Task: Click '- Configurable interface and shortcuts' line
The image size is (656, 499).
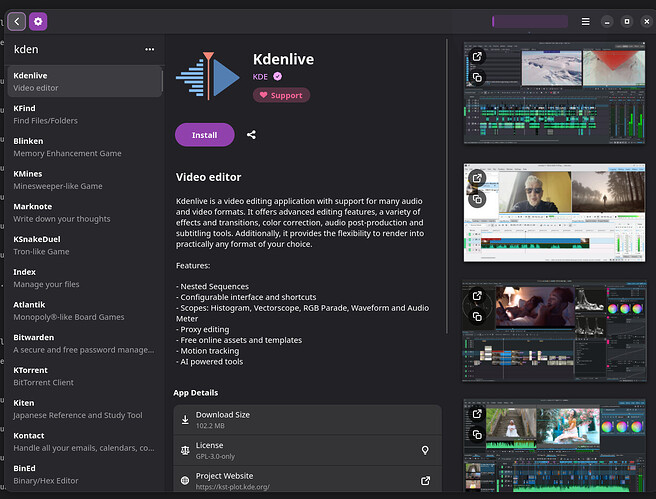Action: [x=246, y=297]
